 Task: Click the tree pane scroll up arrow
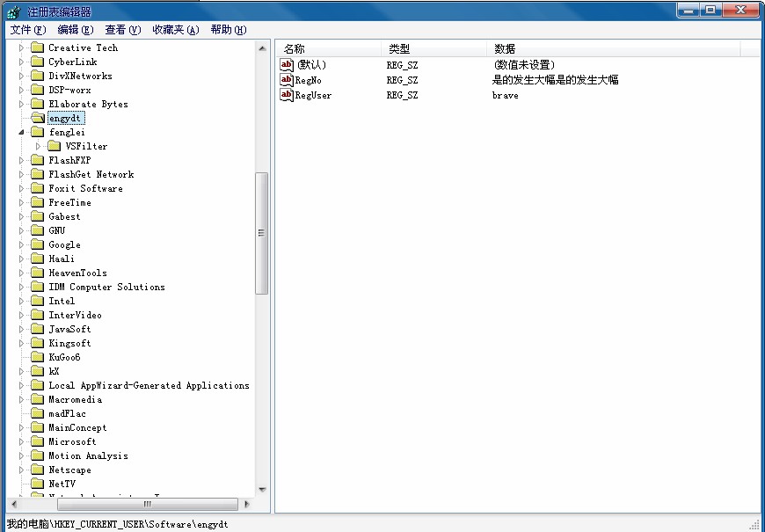pos(262,47)
